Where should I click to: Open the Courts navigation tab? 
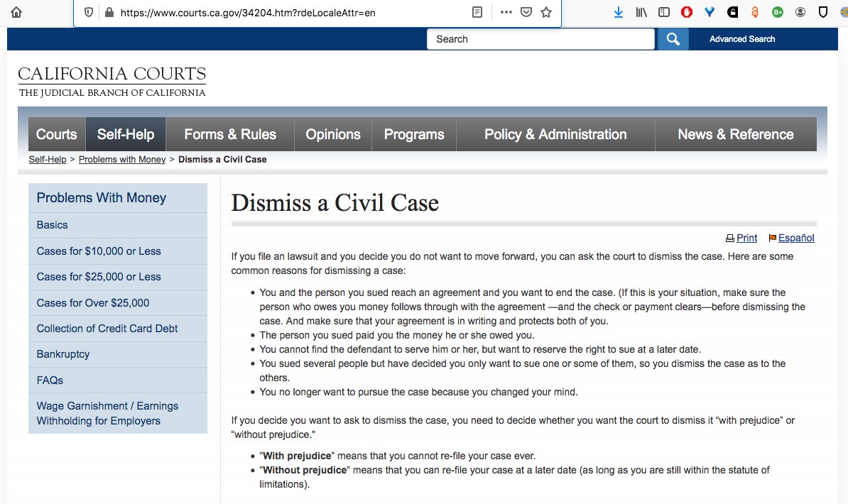click(57, 134)
